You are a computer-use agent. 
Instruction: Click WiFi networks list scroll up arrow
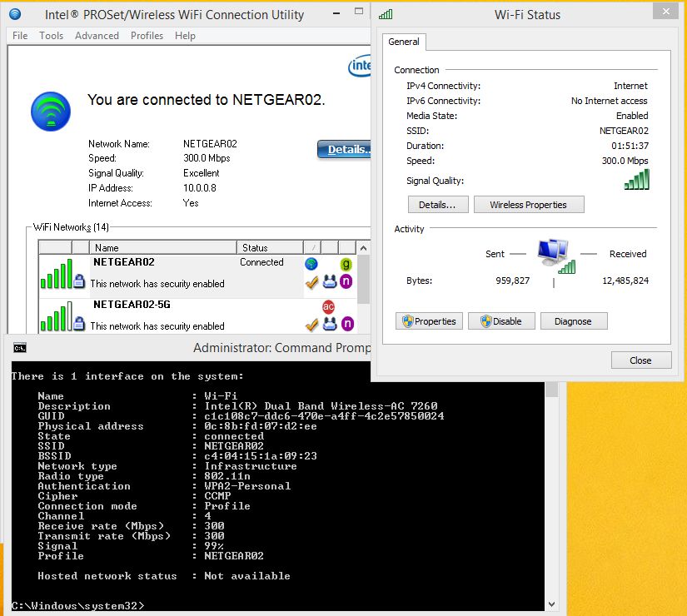click(x=363, y=248)
